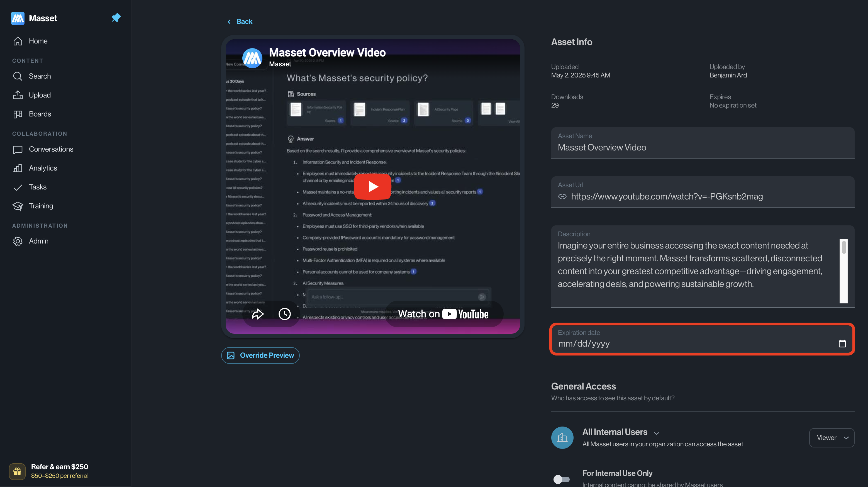The width and height of the screenshot is (868, 487).
Task: Click the Watch later clock icon
Action: (x=284, y=314)
